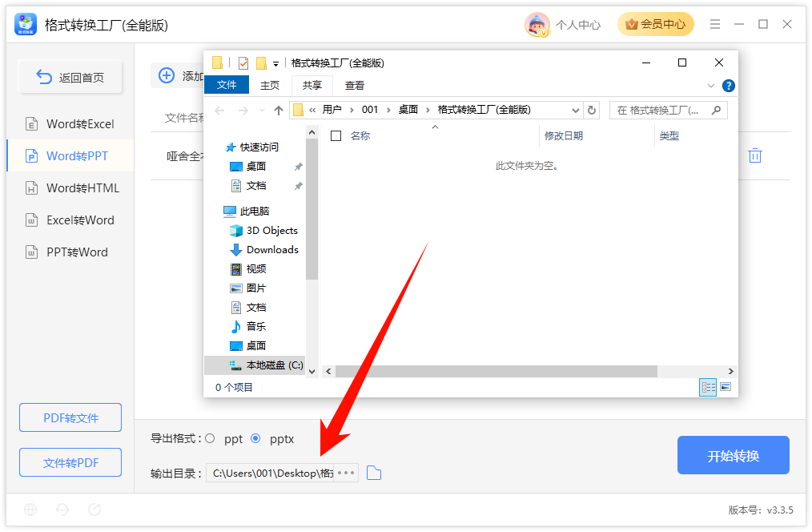Click the refresh icon in bottom bar
This screenshot has height=532, width=812.
click(x=94, y=510)
